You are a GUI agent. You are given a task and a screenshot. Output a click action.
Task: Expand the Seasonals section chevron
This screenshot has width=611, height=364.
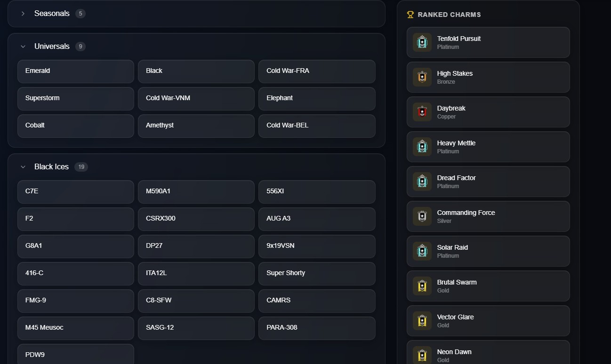(x=23, y=14)
